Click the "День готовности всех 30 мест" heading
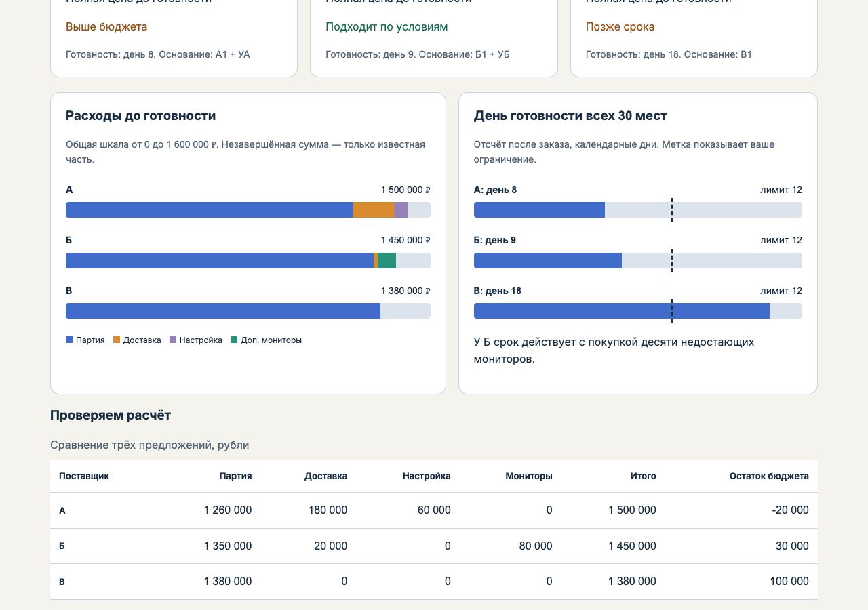The image size is (868, 610). pyautogui.click(x=570, y=116)
